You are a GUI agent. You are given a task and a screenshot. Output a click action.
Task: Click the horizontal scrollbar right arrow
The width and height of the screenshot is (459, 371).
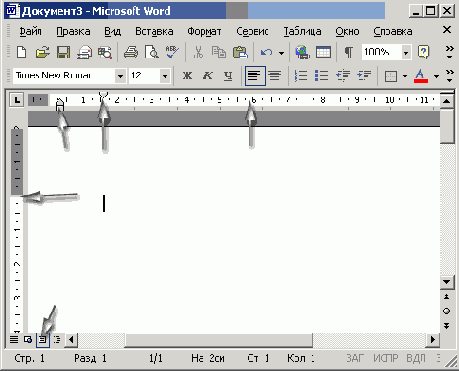(433, 340)
